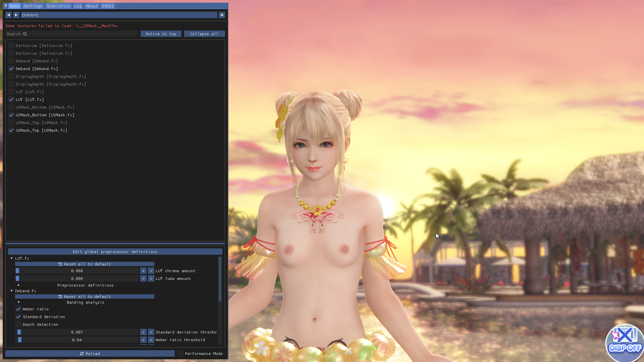644x362 pixels.
Task: Uncheck the active UIMask_Top effect
Action: tap(11, 130)
